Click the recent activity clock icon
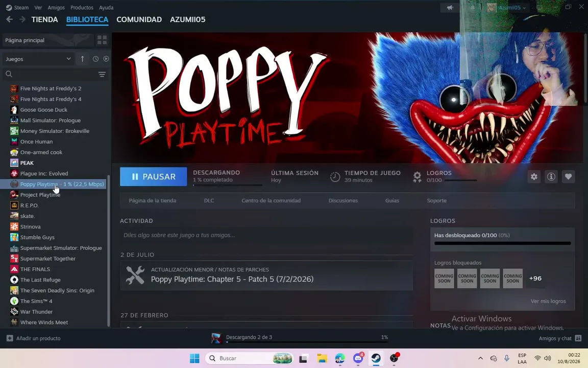The image size is (588, 368). pyautogui.click(x=95, y=59)
